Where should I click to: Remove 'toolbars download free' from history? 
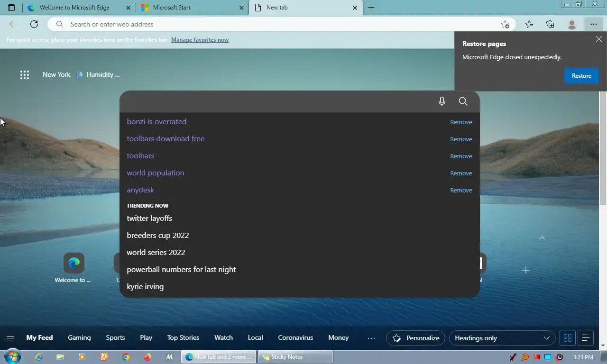(x=461, y=139)
